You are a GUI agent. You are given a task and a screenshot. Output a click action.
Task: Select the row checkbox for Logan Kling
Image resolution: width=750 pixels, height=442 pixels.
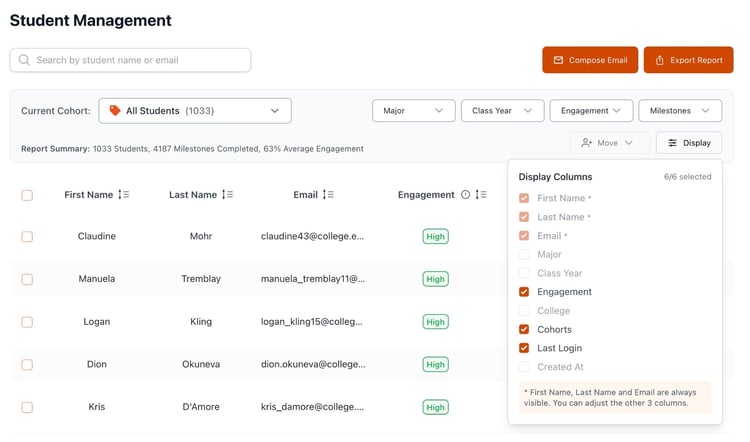coord(27,322)
